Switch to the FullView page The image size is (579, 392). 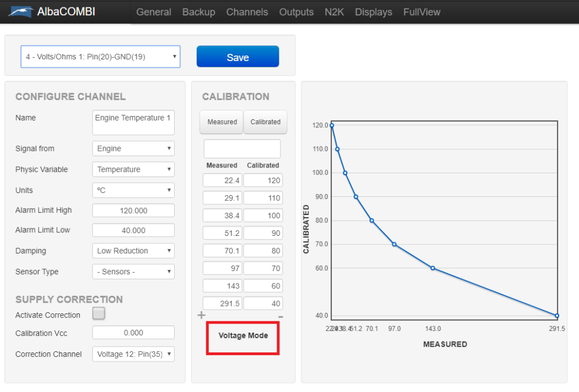422,12
